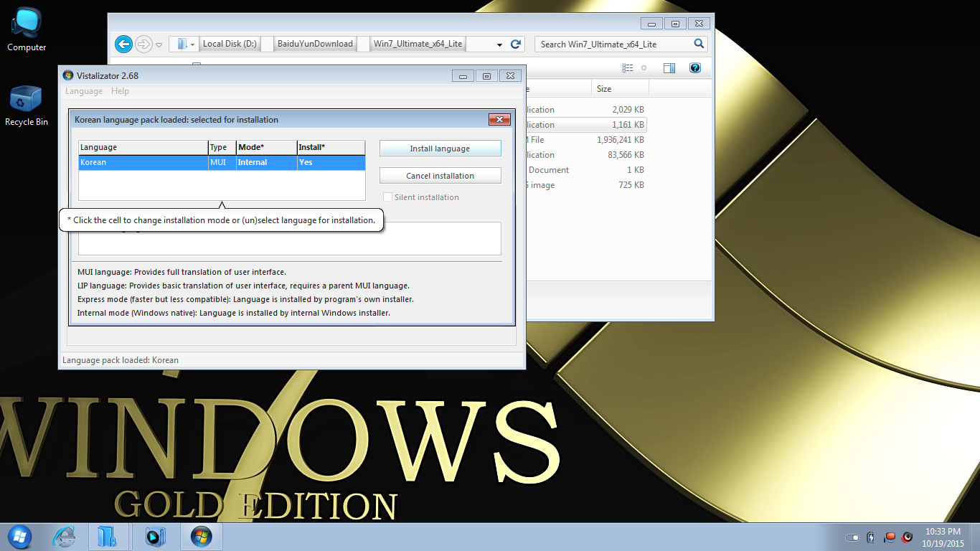Open Windows Start button
The width and height of the screenshot is (980, 551).
click(x=20, y=536)
